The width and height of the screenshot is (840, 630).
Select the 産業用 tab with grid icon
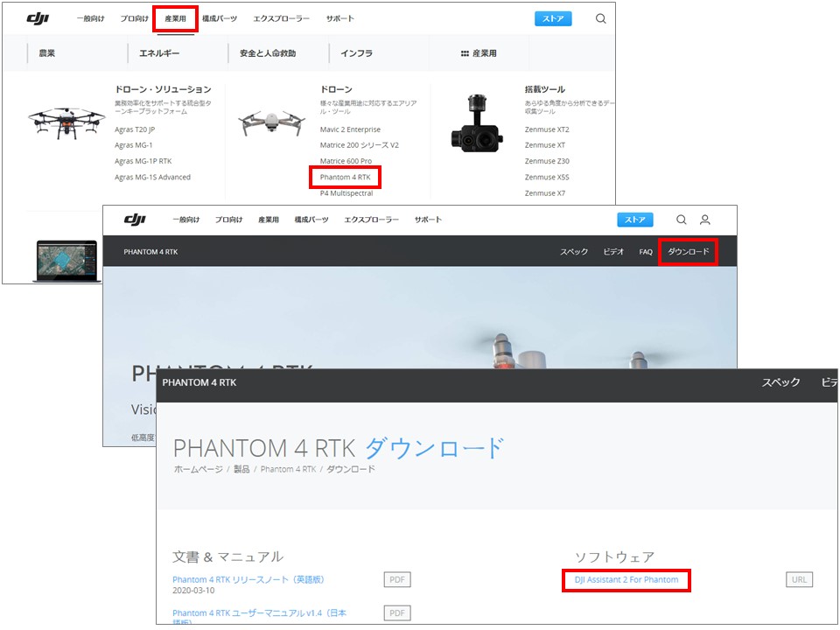click(479, 53)
